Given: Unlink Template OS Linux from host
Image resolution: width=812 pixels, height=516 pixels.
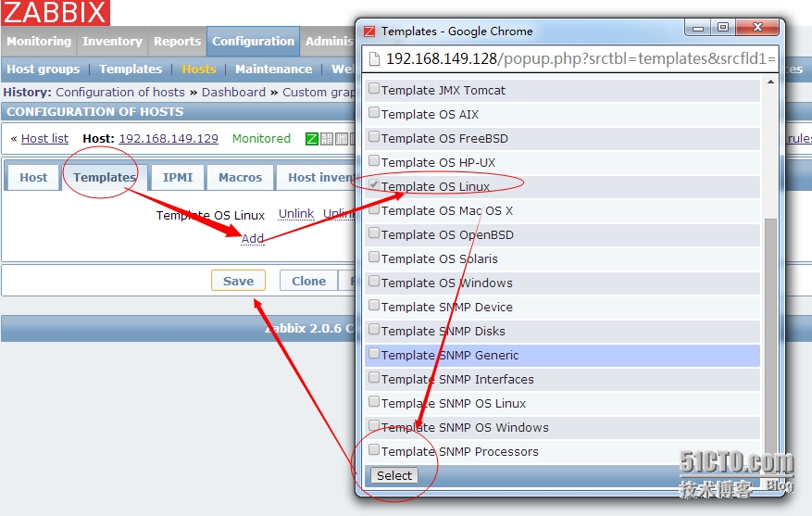Looking at the screenshot, I should tap(296, 214).
